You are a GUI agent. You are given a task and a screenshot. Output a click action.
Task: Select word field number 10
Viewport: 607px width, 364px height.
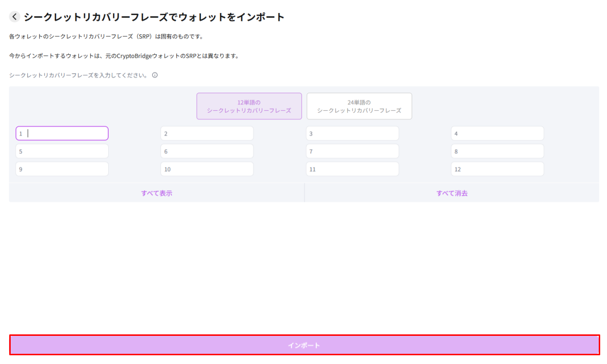[x=207, y=169]
